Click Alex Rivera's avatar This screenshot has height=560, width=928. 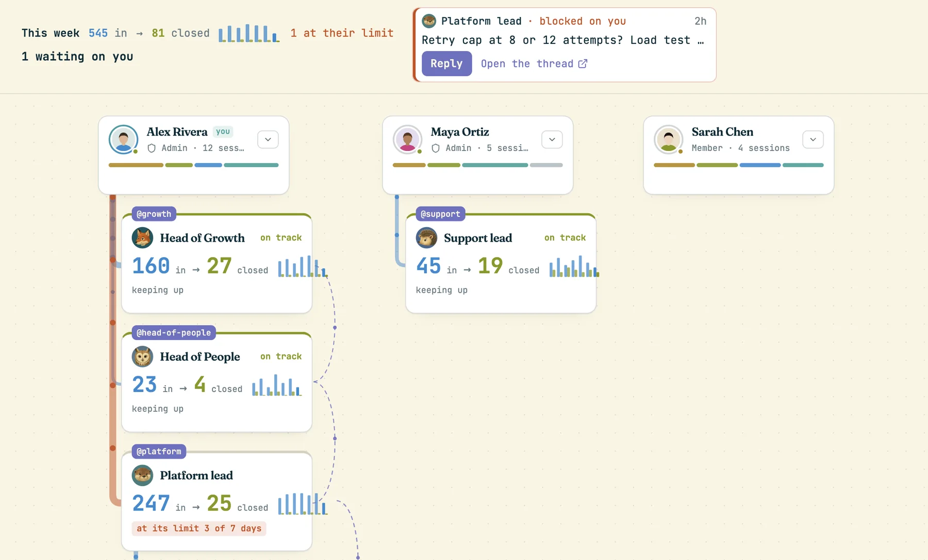(123, 139)
